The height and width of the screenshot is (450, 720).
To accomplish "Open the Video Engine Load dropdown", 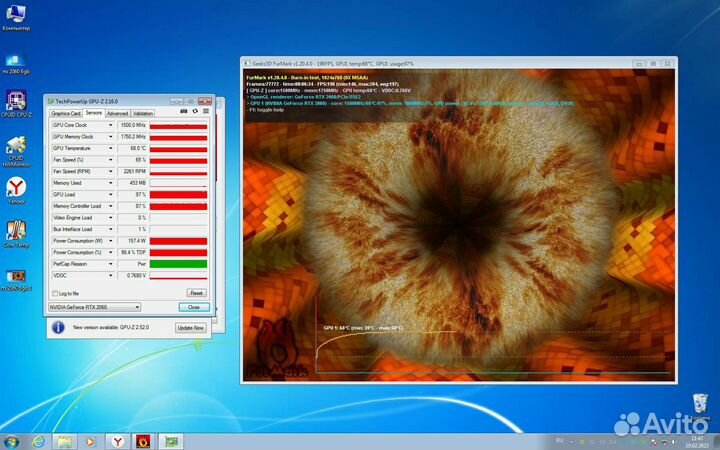I will tap(110, 218).
